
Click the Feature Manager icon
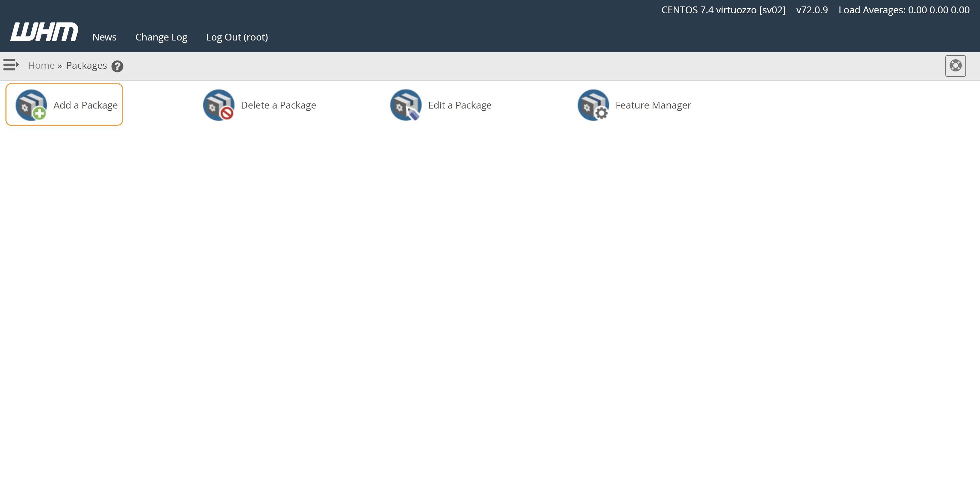(593, 105)
